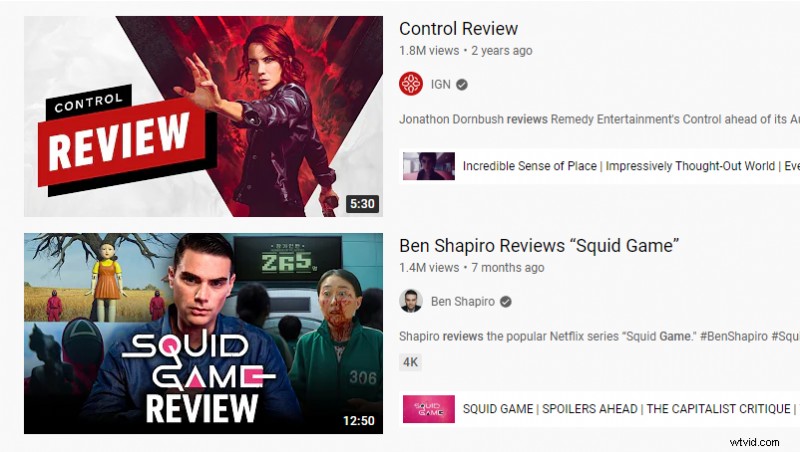800x452 pixels.
Task: Click the 4K quality badge
Action: pyautogui.click(x=410, y=362)
